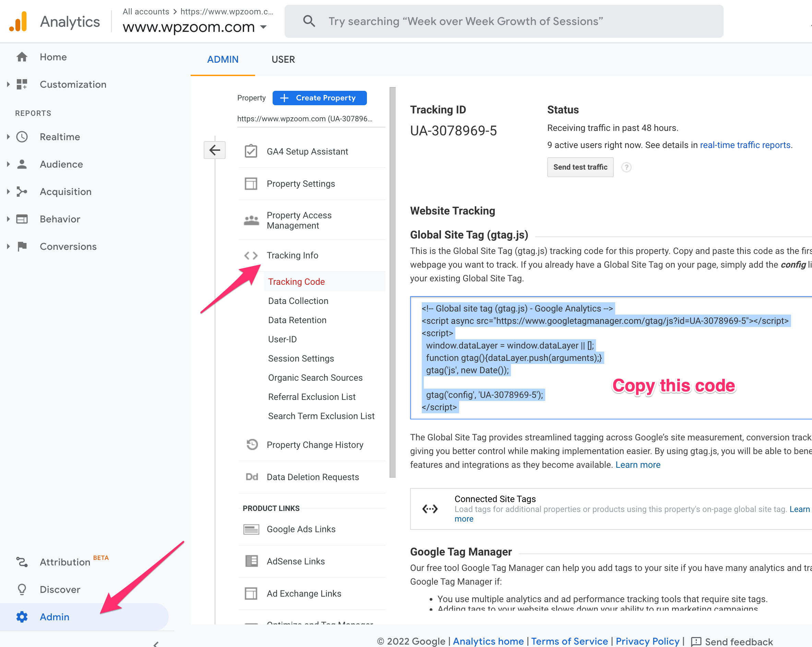The width and height of the screenshot is (812, 647).
Task: Expand the Behavior reports arrow
Action: [x=8, y=219]
